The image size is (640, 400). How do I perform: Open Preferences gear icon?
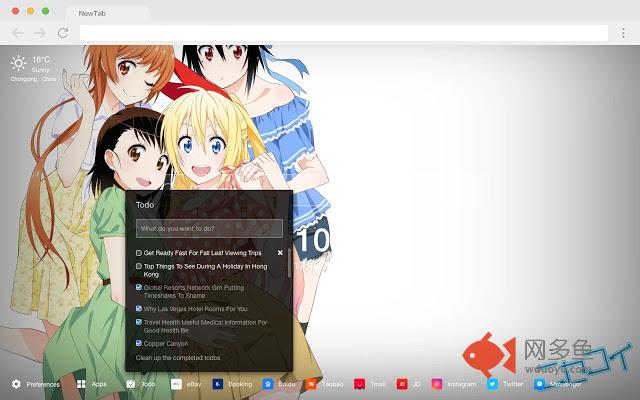pyautogui.click(x=17, y=384)
